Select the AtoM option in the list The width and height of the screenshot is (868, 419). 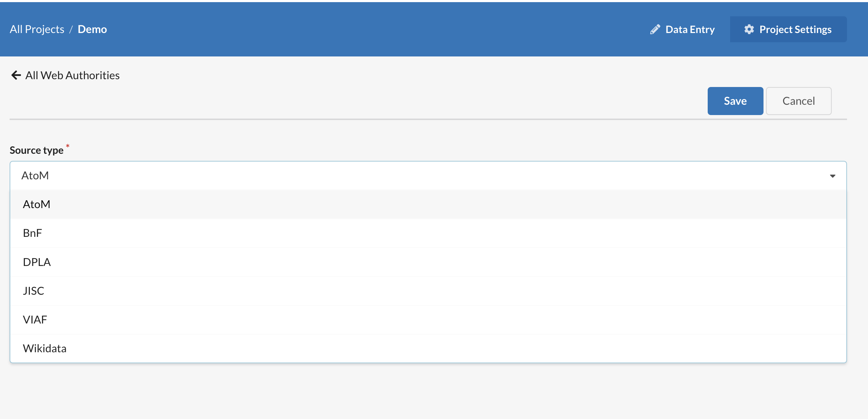[428, 204]
